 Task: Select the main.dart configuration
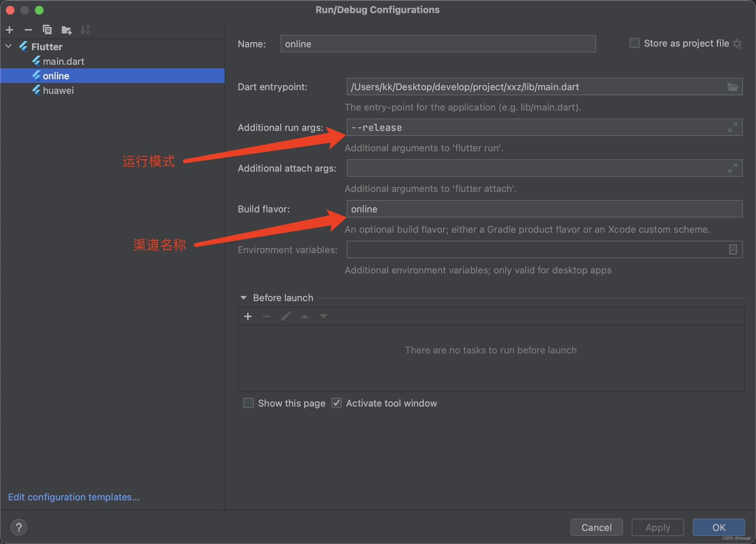tap(63, 61)
